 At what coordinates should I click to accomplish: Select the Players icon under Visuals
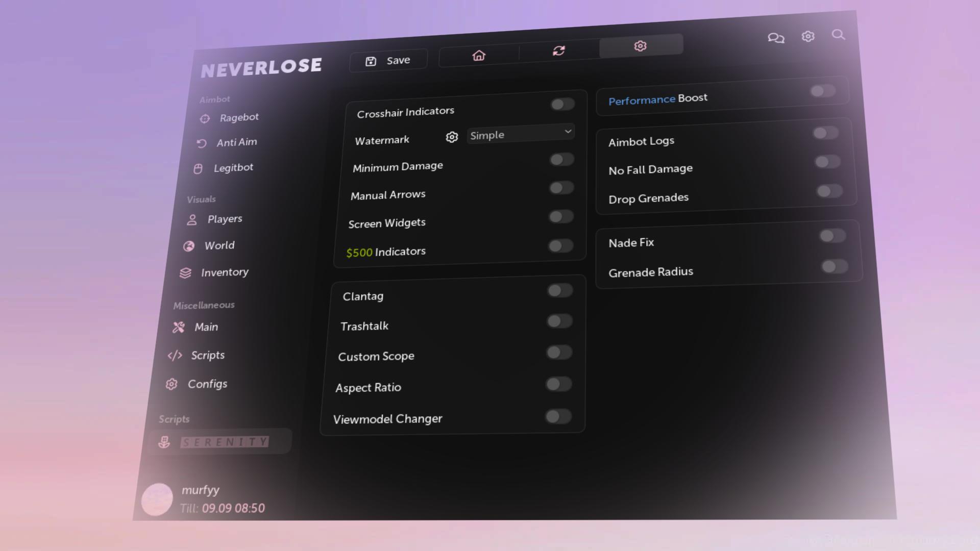(191, 219)
